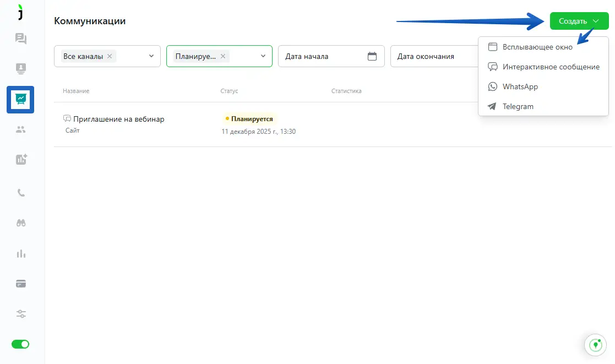Select 'Всплывающее окно' from the menu
Screen dimensions: 615x364
click(537, 47)
